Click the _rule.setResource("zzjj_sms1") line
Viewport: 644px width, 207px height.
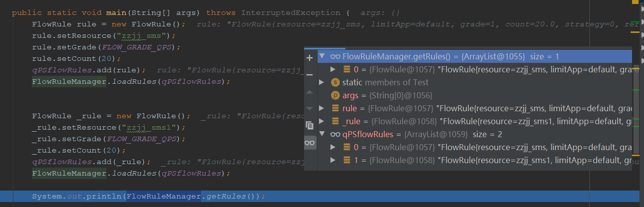coord(108,127)
